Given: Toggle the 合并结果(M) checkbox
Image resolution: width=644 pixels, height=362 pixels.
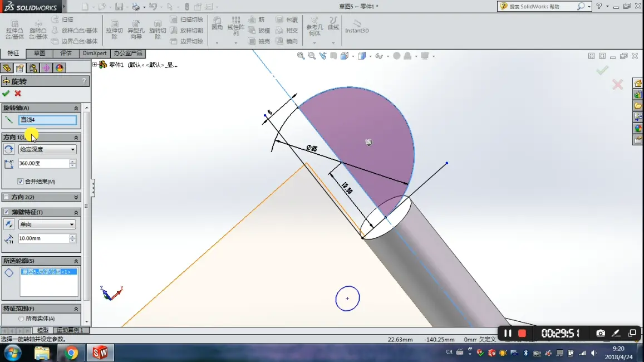Looking at the screenshot, I should [20, 181].
